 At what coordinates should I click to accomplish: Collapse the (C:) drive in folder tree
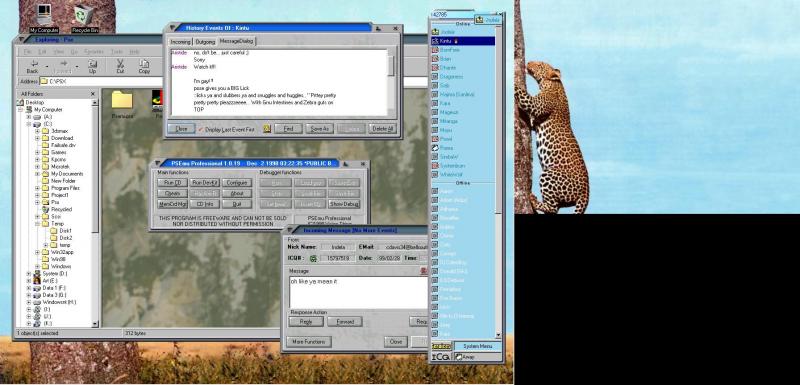pyautogui.click(x=29, y=124)
